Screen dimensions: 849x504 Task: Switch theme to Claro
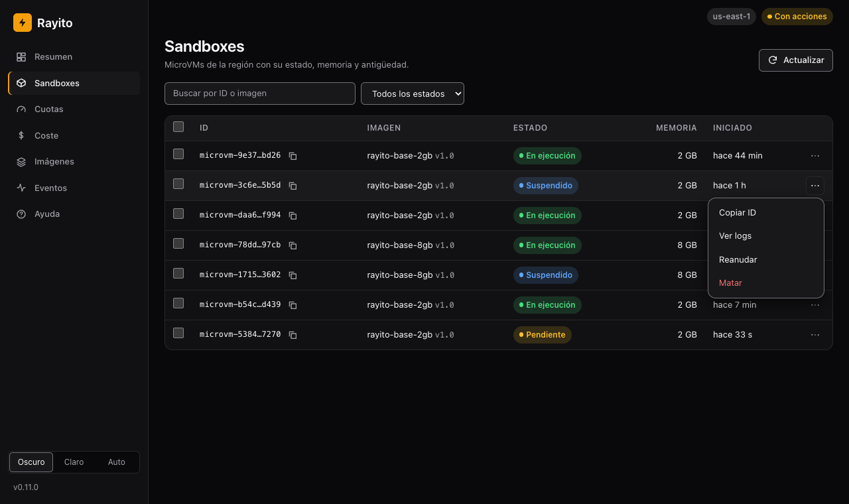click(x=74, y=462)
